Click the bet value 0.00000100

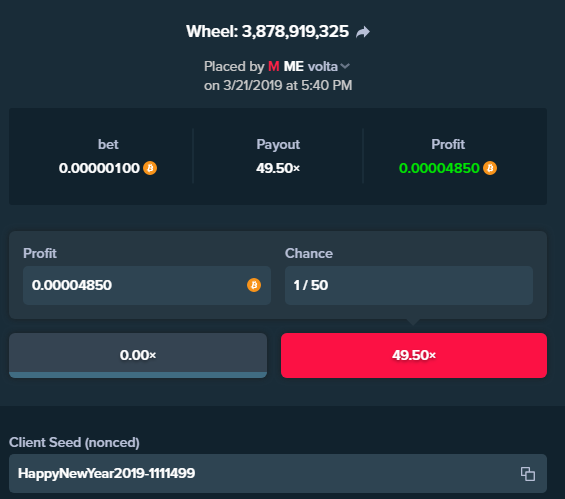(99, 168)
